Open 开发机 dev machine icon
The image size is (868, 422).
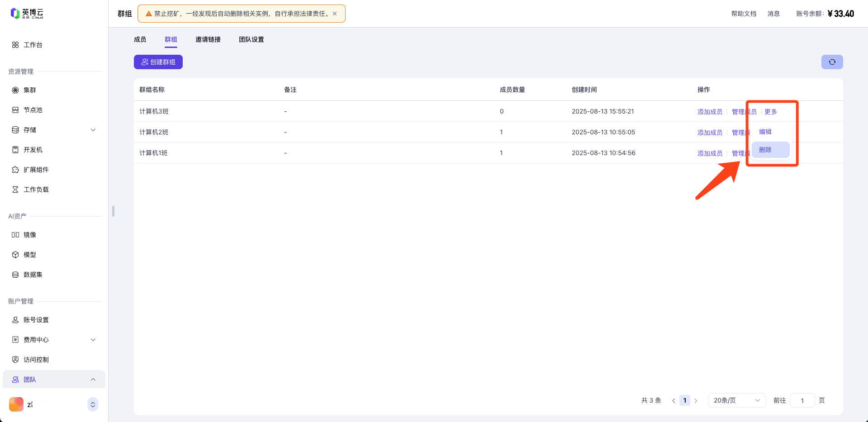(15, 150)
